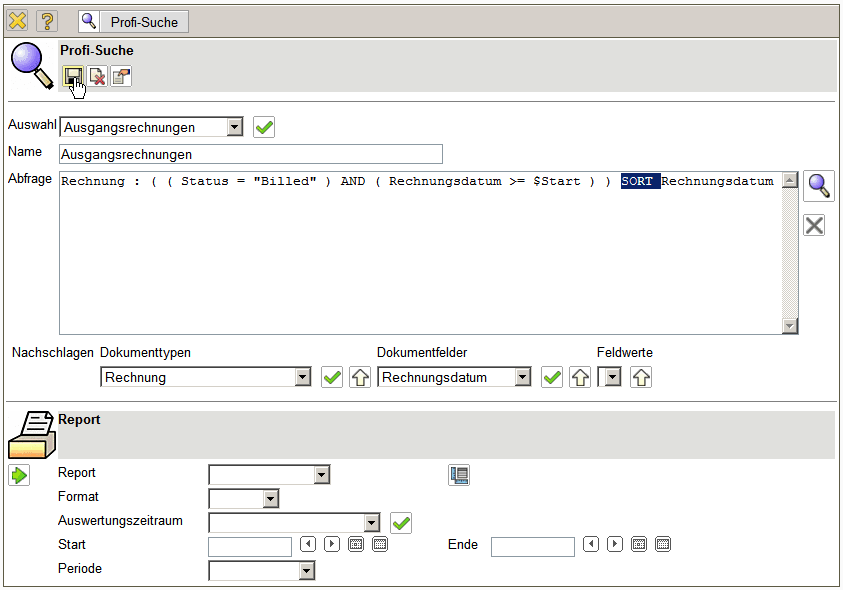Screen dimensions: 843x590
Task: Insert Dokumentfelder value using up arrow
Action: [x=579, y=377]
